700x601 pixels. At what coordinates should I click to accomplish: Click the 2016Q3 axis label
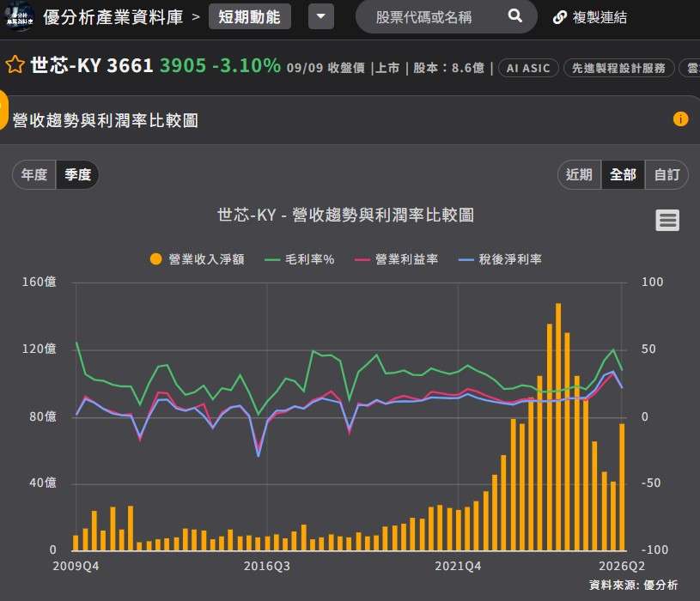tap(267, 566)
